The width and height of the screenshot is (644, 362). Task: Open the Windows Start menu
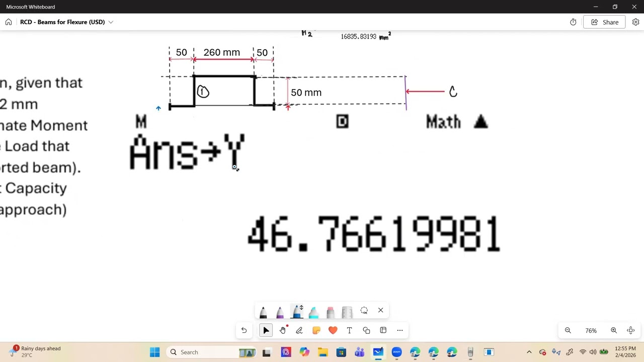point(154,352)
